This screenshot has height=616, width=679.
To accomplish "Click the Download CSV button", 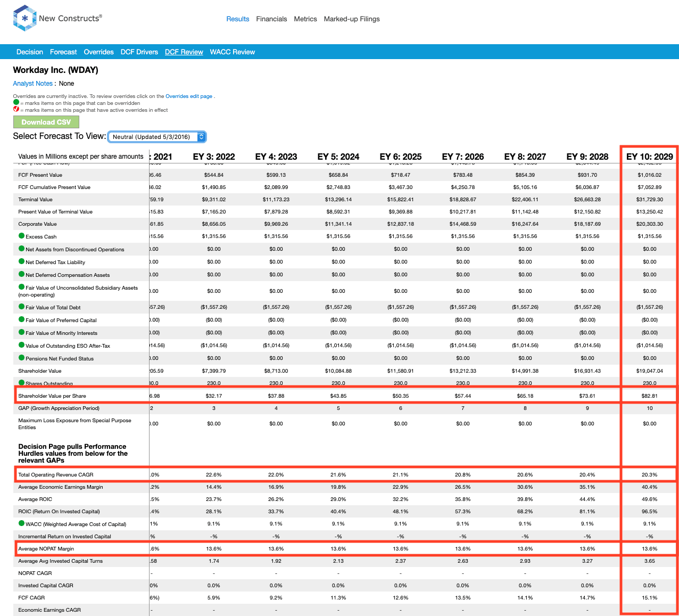I will [46, 122].
